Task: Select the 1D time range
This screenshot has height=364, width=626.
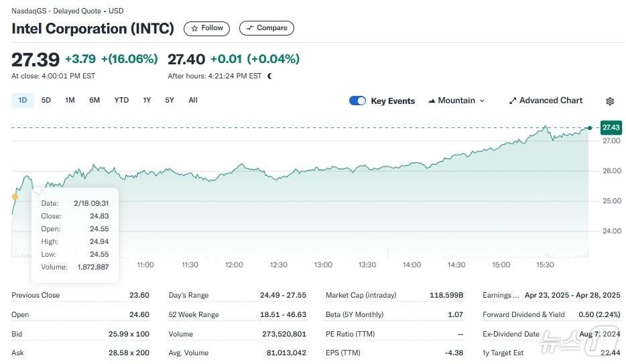Action: pos(22,101)
